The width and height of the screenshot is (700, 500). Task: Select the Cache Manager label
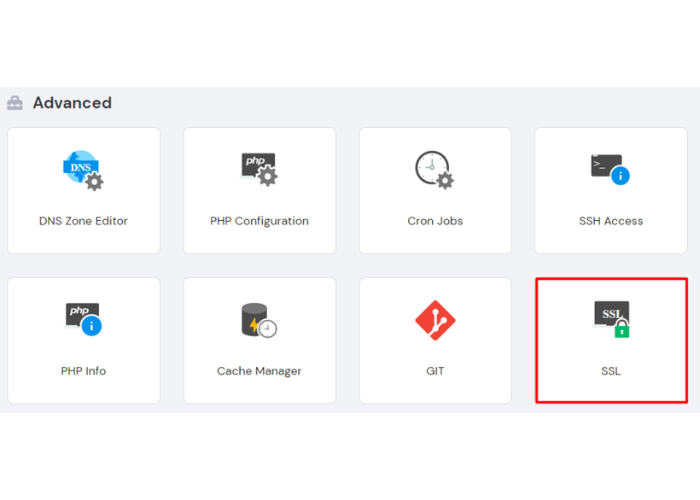[259, 371]
